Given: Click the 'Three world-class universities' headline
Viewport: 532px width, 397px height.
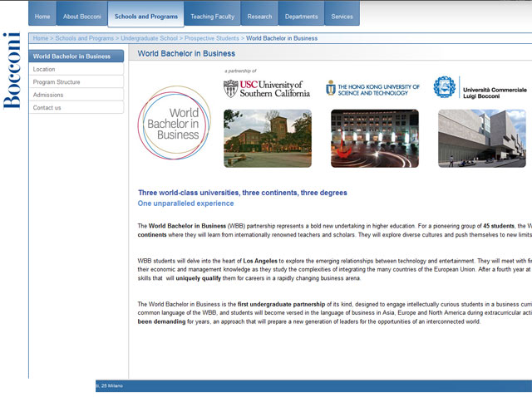Looking at the screenshot, I should (x=242, y=193).
